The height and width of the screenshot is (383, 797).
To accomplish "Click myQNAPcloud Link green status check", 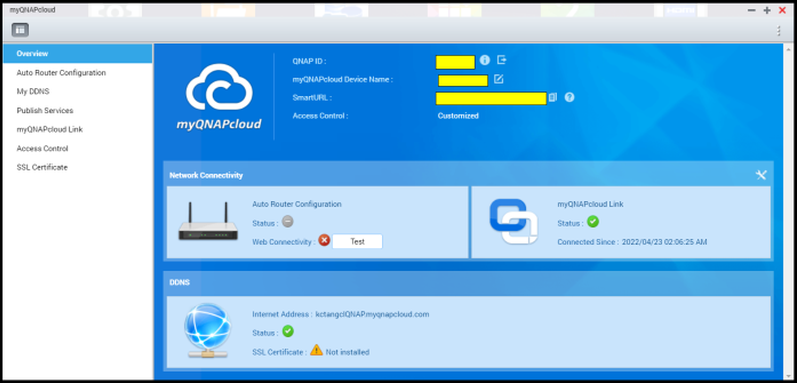I will tap(593, 222).
